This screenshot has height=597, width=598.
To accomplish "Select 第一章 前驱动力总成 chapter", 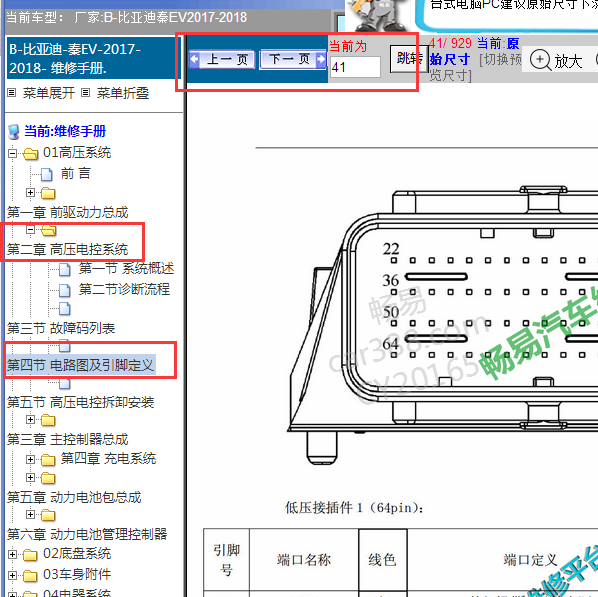I will 68,212.
